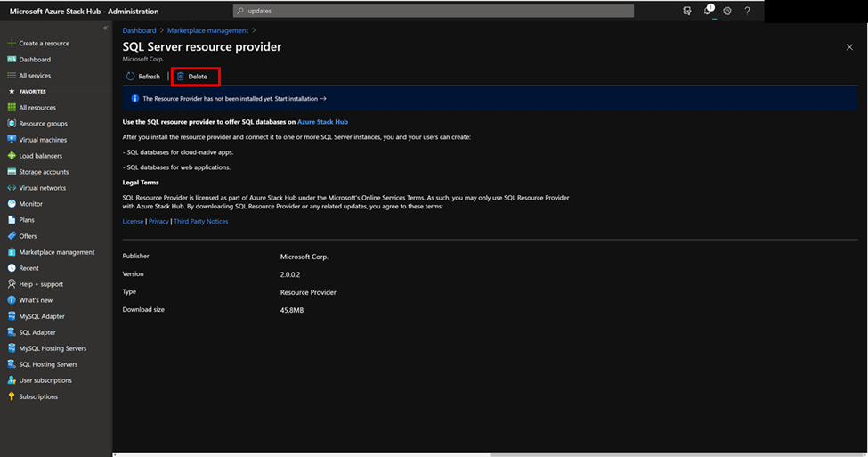868x457 pixels.
Task: Click the Help + support icon
Action: tap(11, 284)
